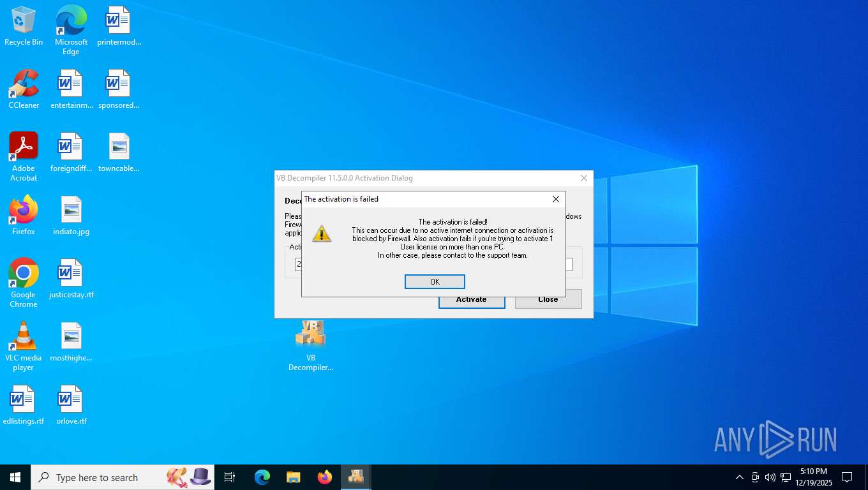Screen dimensions: 868x490
Task: Click the warning icon in error dialog
Action: pos(322,234)
